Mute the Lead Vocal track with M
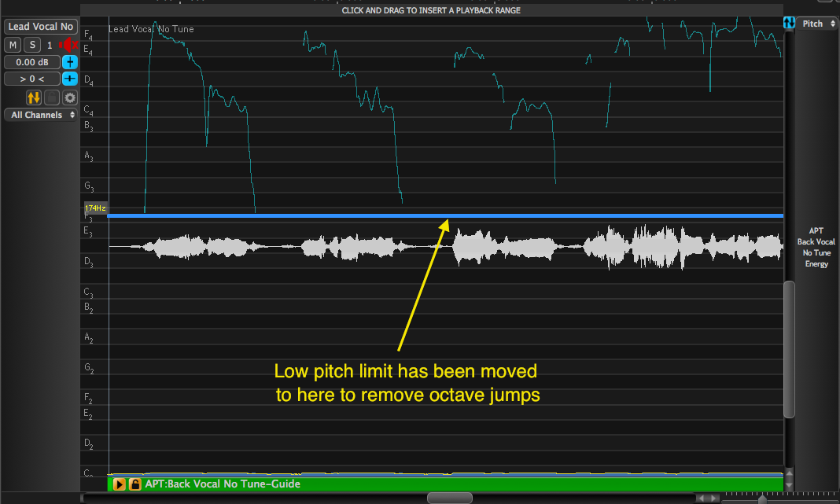 pyautogui.click(x=13, y=45)
